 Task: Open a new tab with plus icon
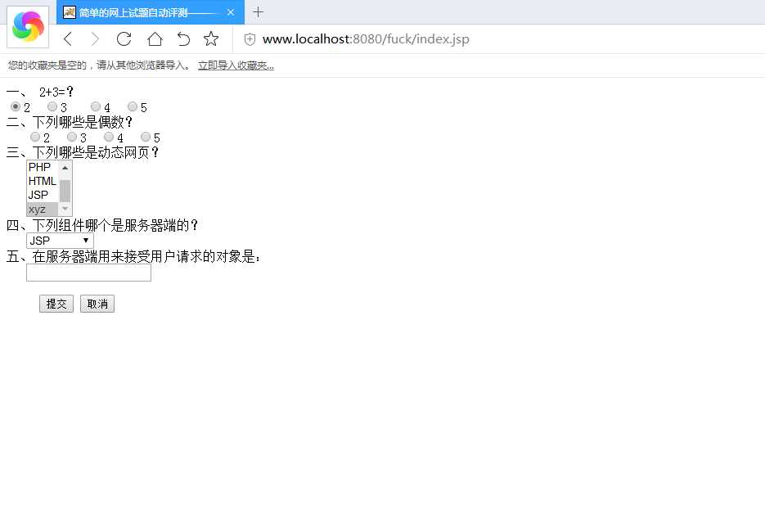[258, 11]
